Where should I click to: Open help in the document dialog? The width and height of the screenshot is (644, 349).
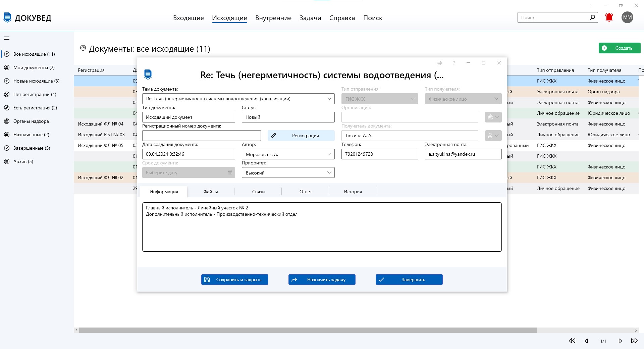point(454,63)
